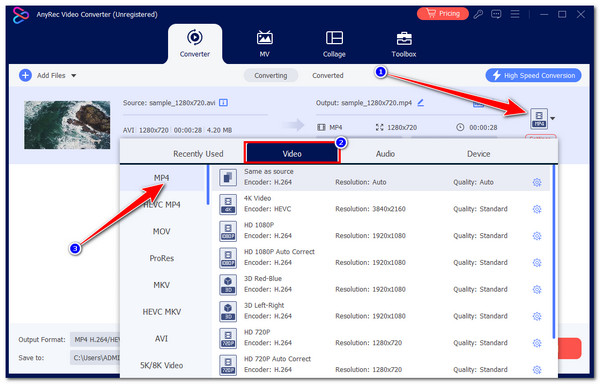600x384 pixels.
Task: Click the video thumbnail preview
Action: [x=67, y=125]
